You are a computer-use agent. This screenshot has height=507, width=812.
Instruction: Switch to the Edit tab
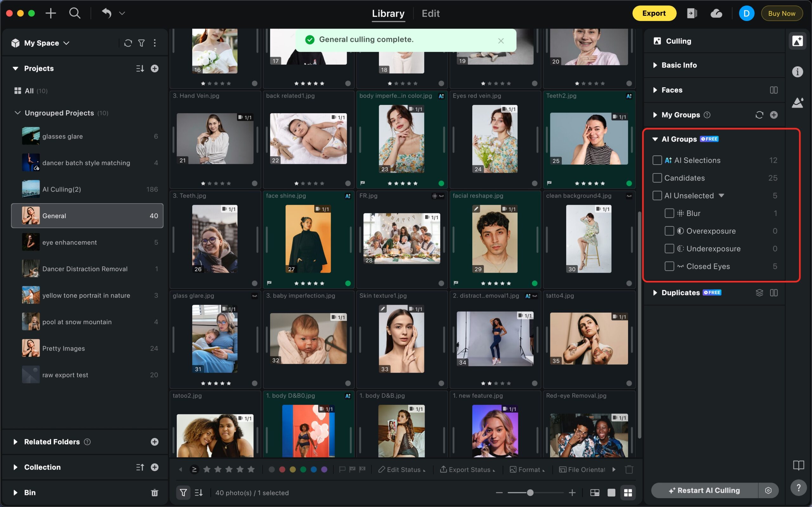point(430,13)
